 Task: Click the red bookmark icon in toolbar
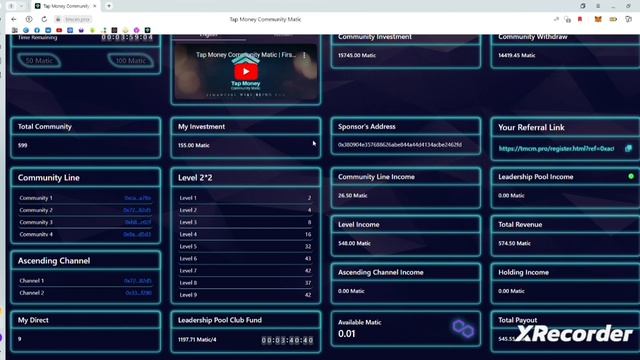580,19
